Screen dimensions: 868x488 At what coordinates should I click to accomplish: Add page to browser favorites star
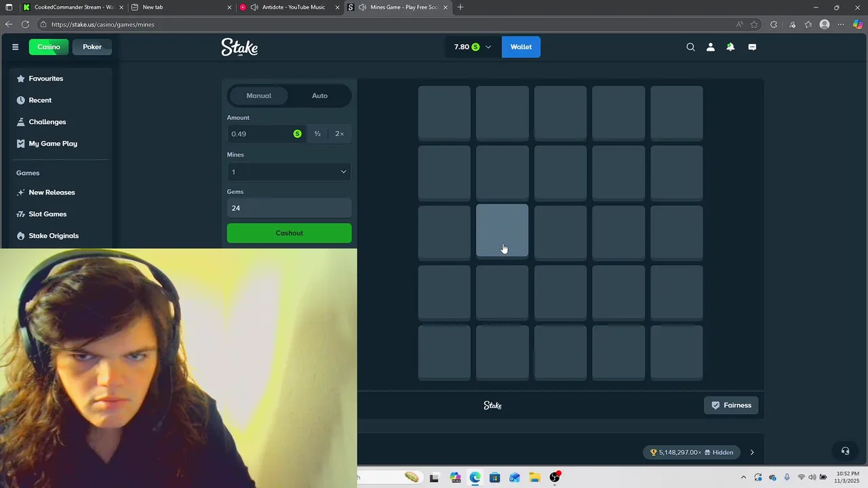click(x=754, y=24)
